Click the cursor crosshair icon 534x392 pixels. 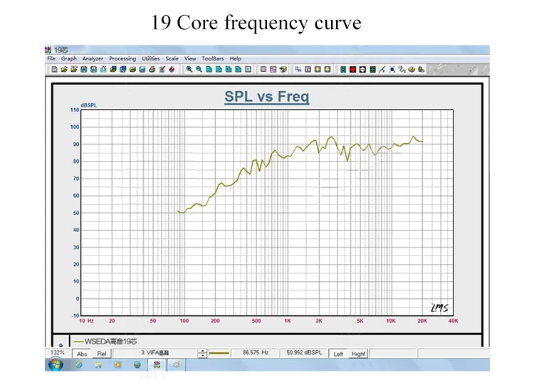tap(298, 70)
